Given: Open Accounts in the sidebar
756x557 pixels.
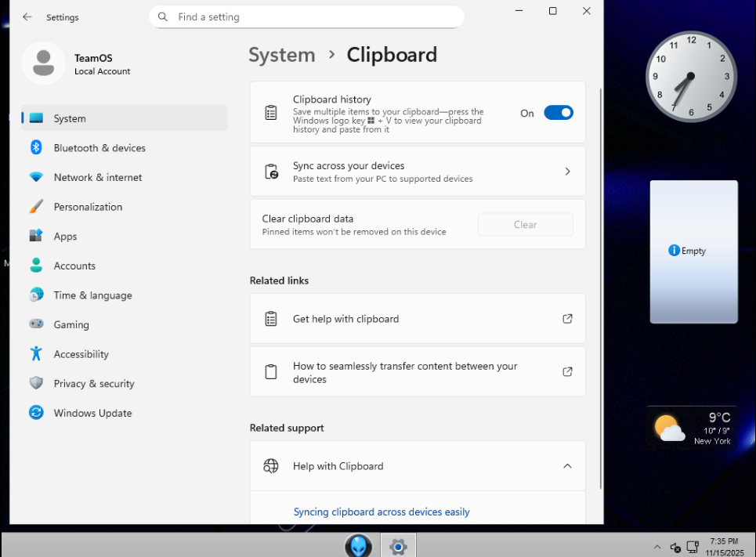Looking at the screenshot, I should (x=74, y=266).
